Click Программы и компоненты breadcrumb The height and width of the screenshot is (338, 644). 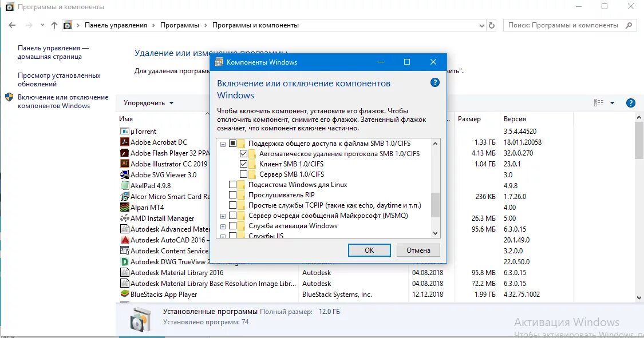pyautogui.click(x=255, y=25)
